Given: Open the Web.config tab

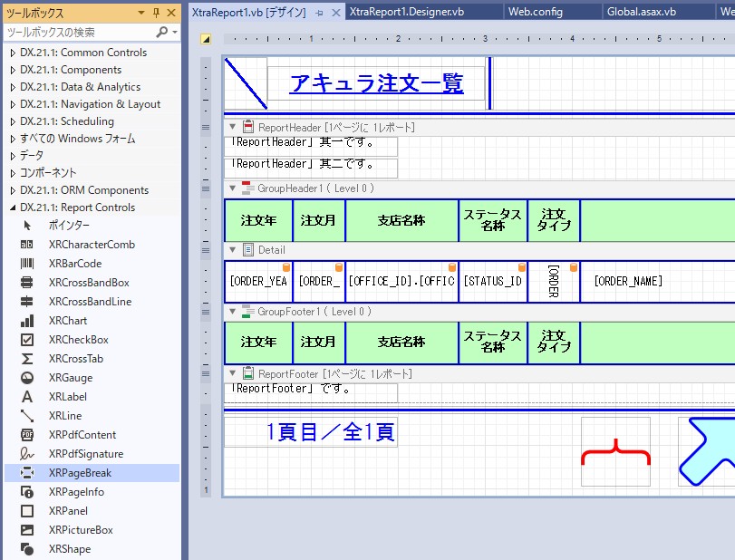Looking at the screenshot, I should (x=535, y=12).
